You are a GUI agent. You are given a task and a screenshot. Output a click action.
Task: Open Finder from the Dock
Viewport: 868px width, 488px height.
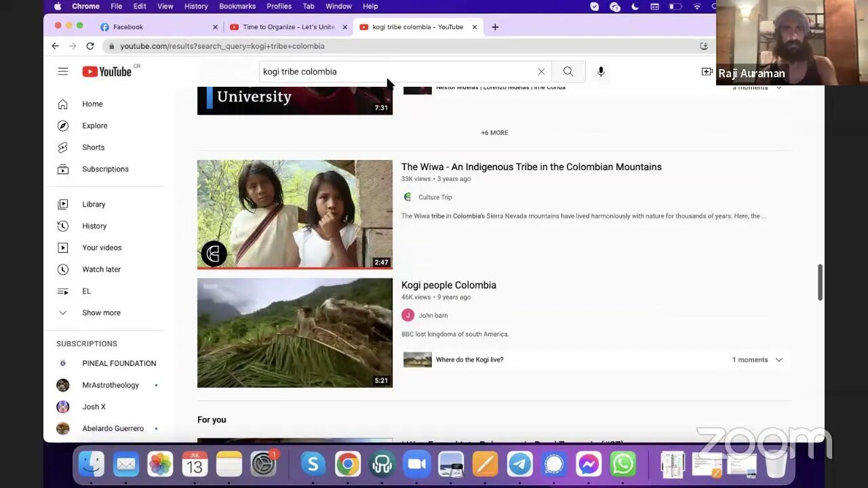92,464
